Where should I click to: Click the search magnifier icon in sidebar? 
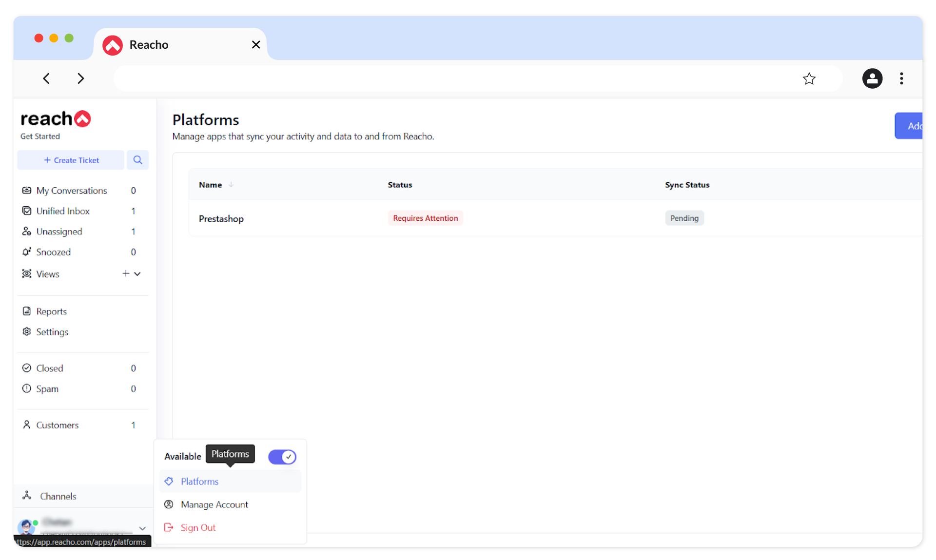click(137, 160)
